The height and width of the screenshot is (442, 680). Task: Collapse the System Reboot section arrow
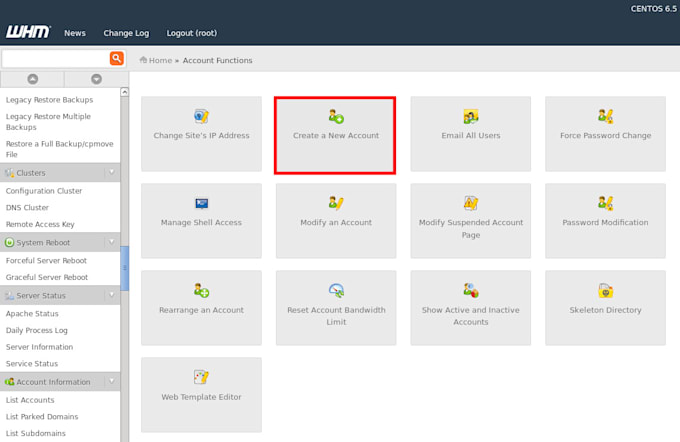click(112, 242)
